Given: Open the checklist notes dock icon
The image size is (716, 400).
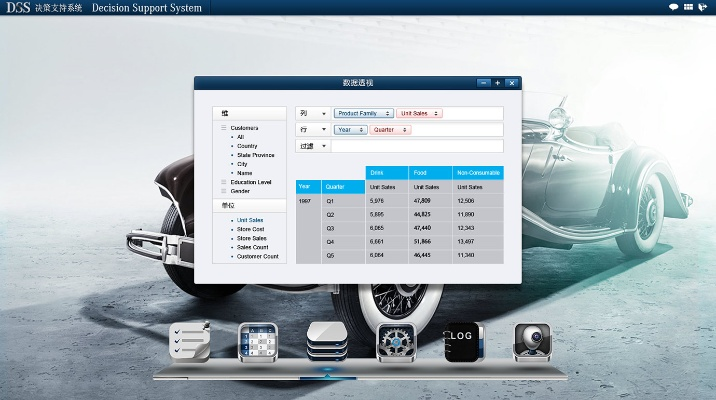Looking at the screenshot, I should [x=190, y=342].
